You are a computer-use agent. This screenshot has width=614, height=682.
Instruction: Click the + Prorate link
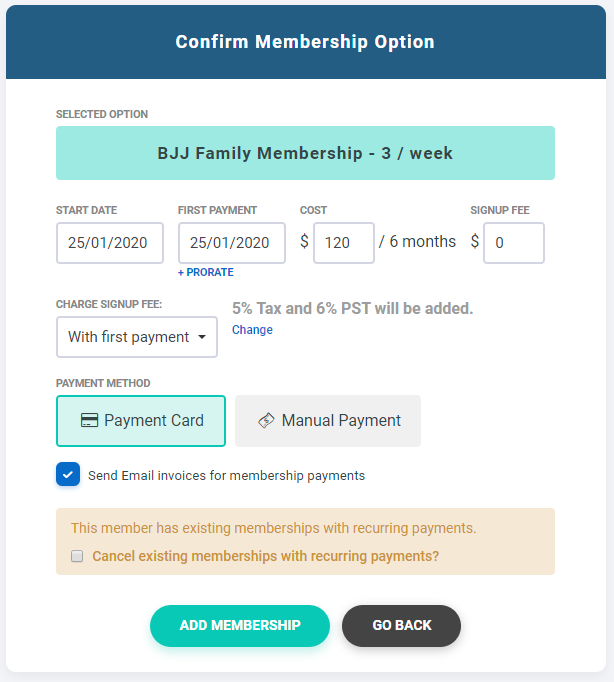206,272
